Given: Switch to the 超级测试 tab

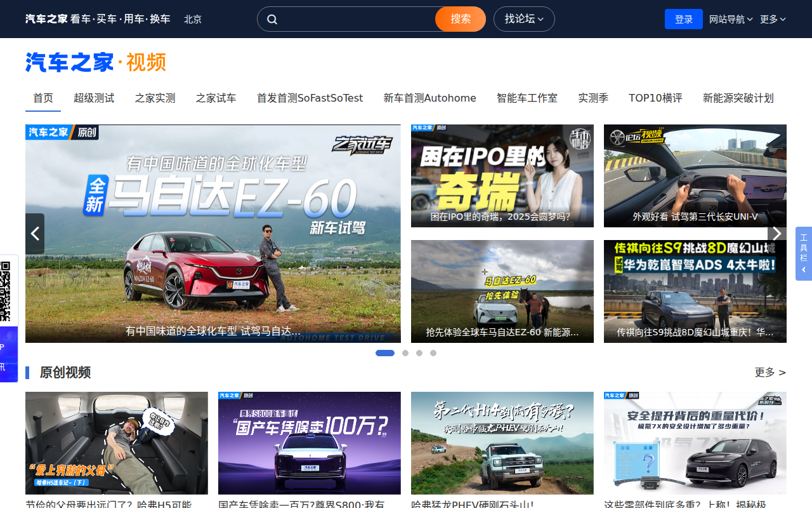Looking at the screenshot, I should (x=94, y=98).
